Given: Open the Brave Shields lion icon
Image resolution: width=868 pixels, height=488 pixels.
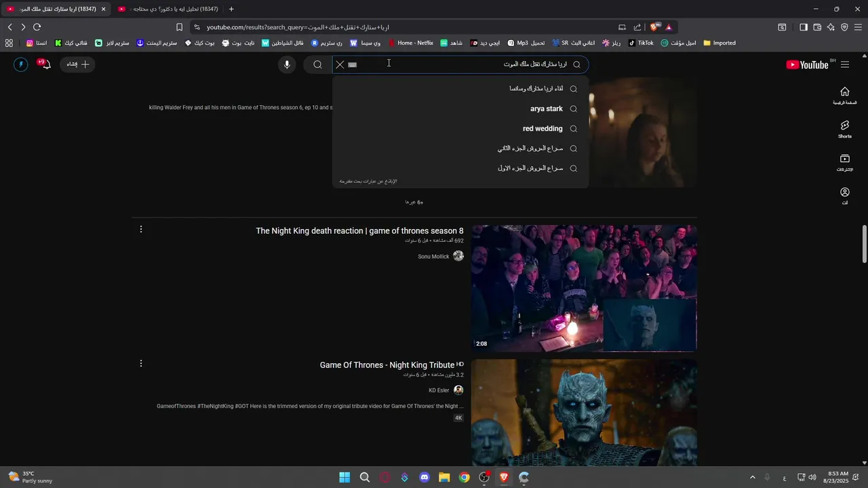Looking at the screenshot, I should coord(654,27).
